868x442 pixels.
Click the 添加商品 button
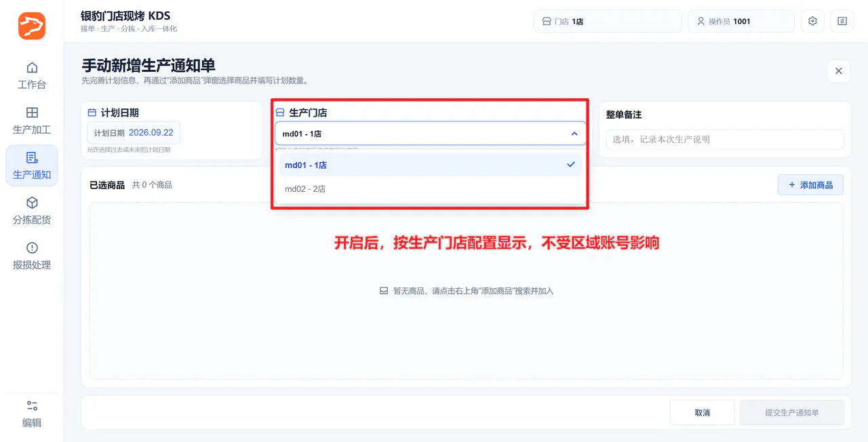tap(810, 184)
